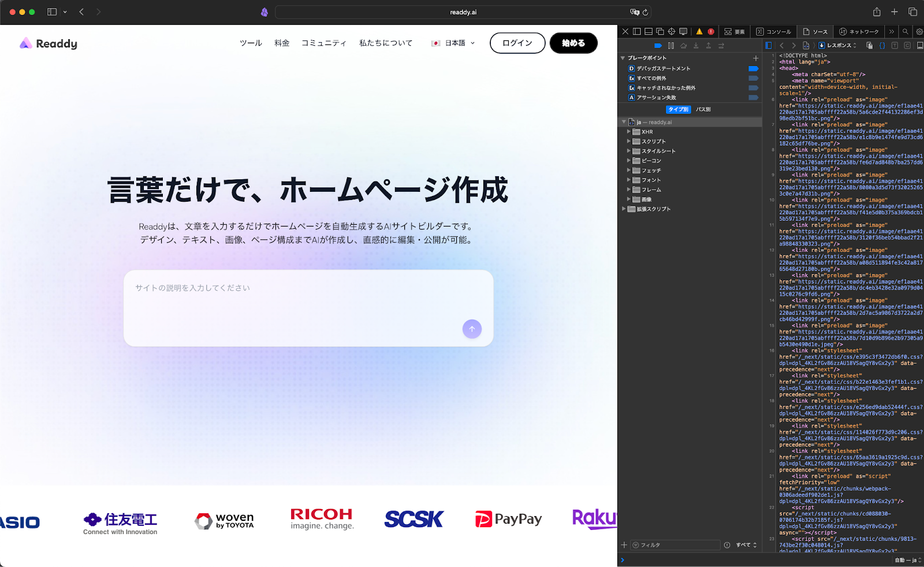
Task: Enable the アサーション失敗 breakpoint toggle
Action: pyautogui.click(x=753, y=97)
